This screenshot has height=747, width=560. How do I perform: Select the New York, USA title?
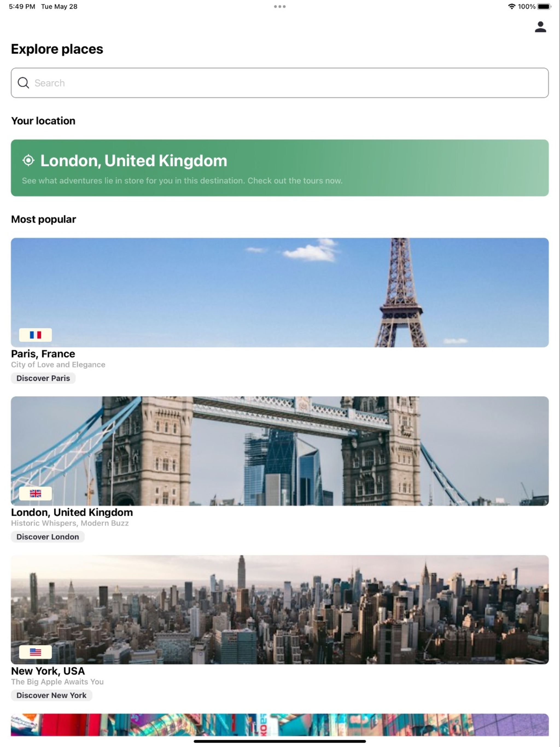(x=48, y=671)
